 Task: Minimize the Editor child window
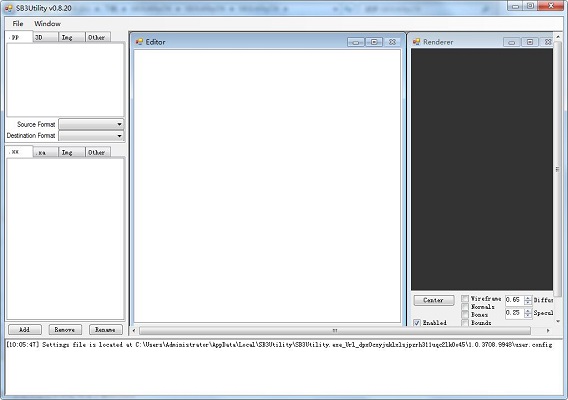click(356, 42)
